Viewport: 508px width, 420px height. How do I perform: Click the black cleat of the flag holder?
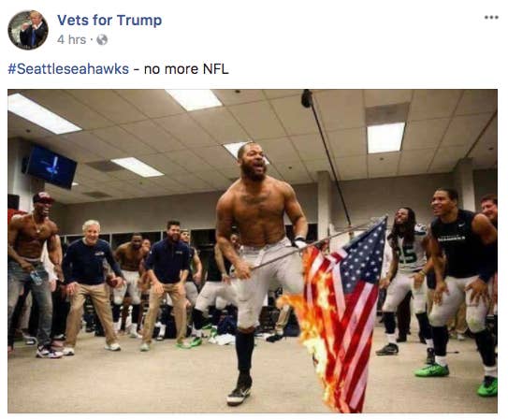[239, 390]
